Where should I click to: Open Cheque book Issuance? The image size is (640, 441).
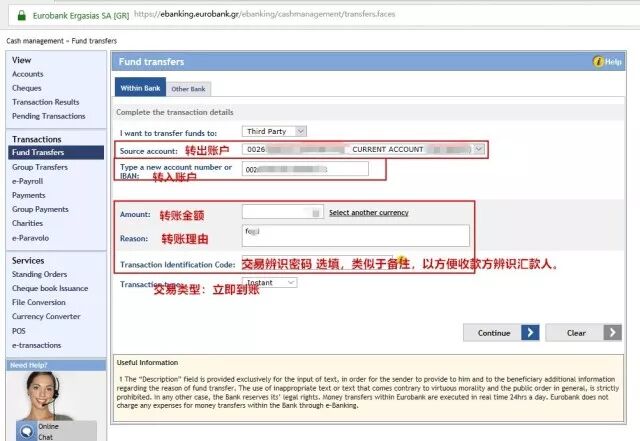[50, 288]
